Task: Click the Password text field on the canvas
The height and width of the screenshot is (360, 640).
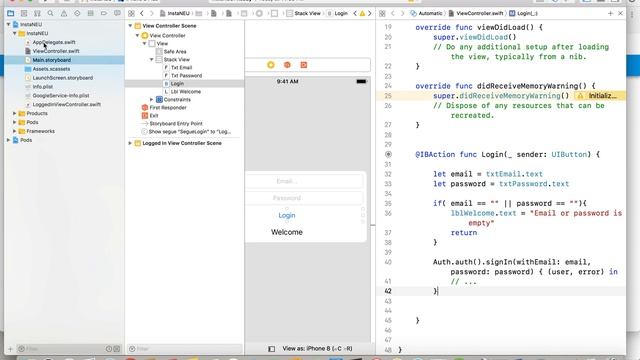Action: (304, 198)
